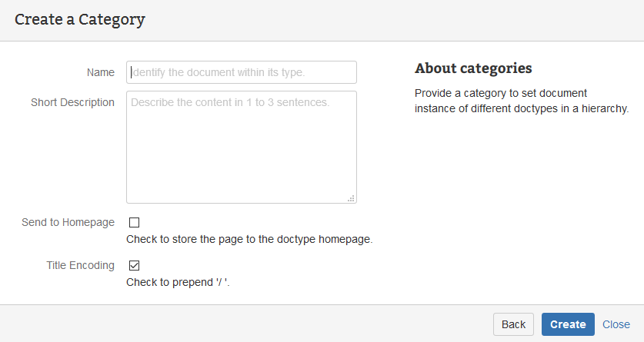The height and width of the screenshot is (342, 644).
Task: Click the text area resize grip icon
Action: (351, 198)
